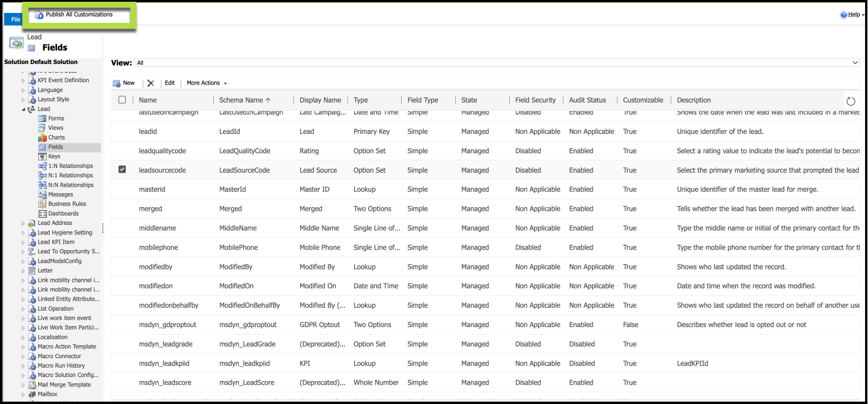
Task: Click the delete X icon in toolbar
Action: pyautogui.click(x=150, y=83)
